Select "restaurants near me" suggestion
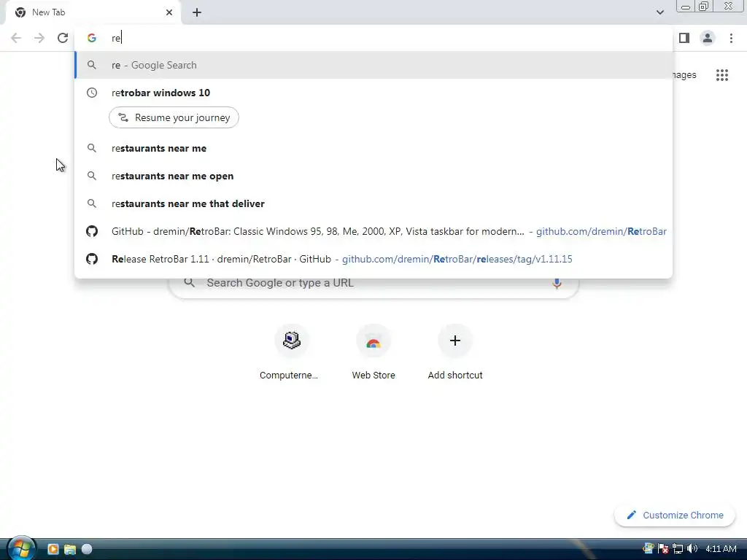The width and height of the screenshot is (747, 560). [x=373, y=148]
